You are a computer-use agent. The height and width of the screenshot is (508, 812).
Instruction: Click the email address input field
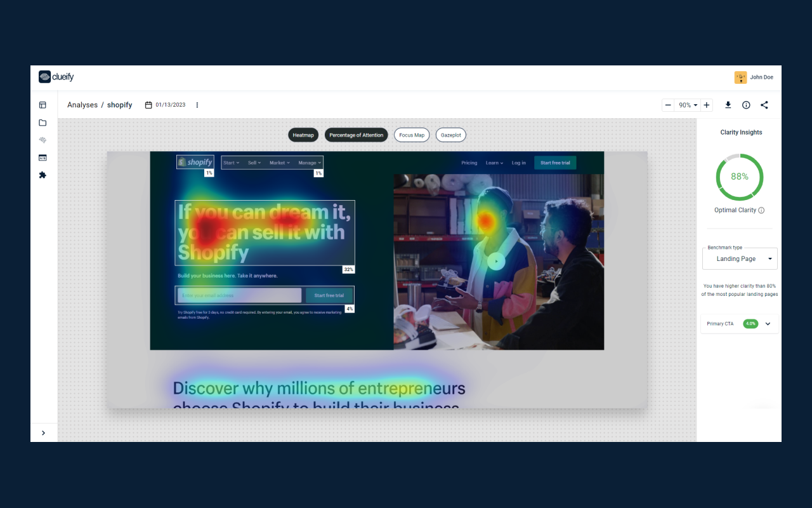(239, 295)
